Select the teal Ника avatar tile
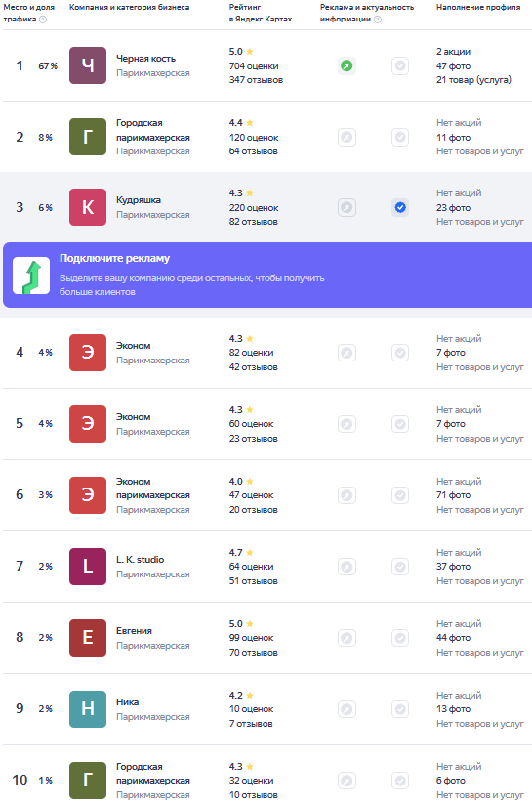This screenshot has width=532, height=806. pyautogui.click(x=88, y=709)
